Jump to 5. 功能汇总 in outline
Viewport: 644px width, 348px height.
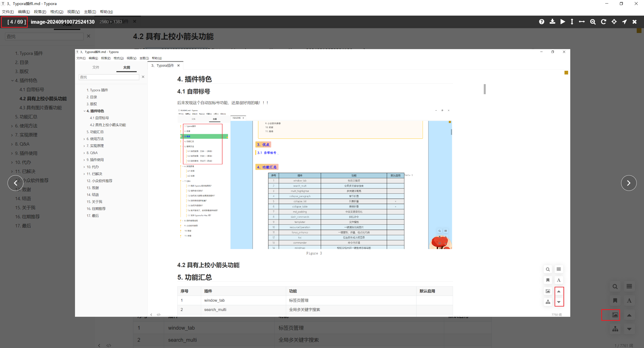point(26,117)
